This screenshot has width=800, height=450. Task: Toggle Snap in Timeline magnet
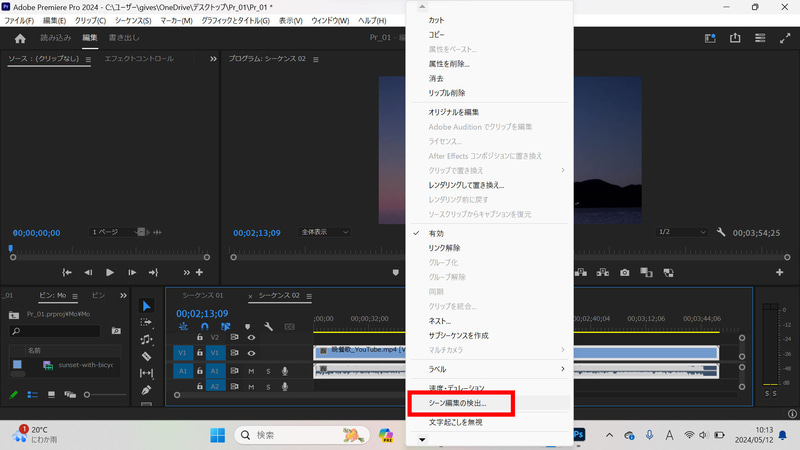pos(205,327)
